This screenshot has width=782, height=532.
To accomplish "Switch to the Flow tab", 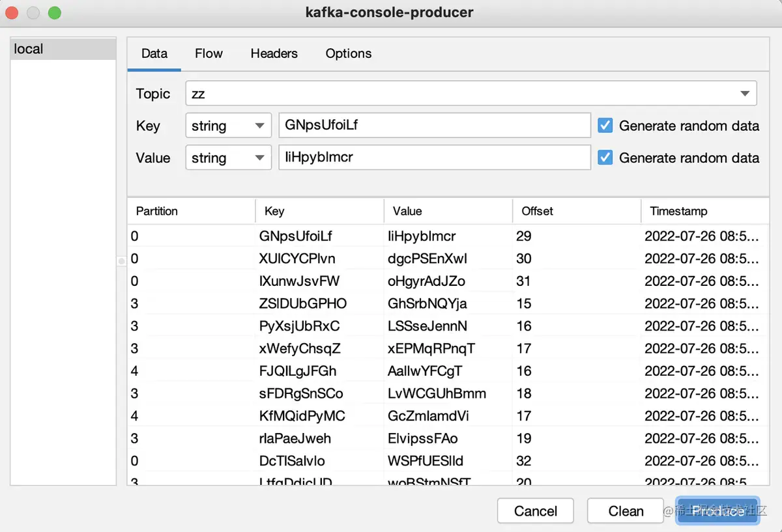I will point(209,53).
